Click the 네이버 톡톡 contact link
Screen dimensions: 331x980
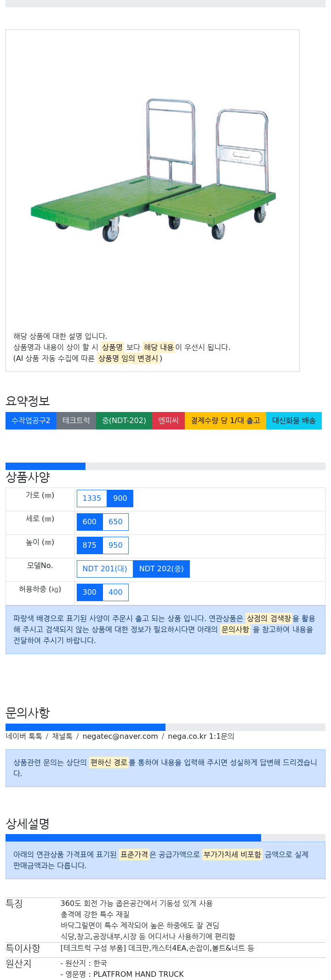[24, 736]
